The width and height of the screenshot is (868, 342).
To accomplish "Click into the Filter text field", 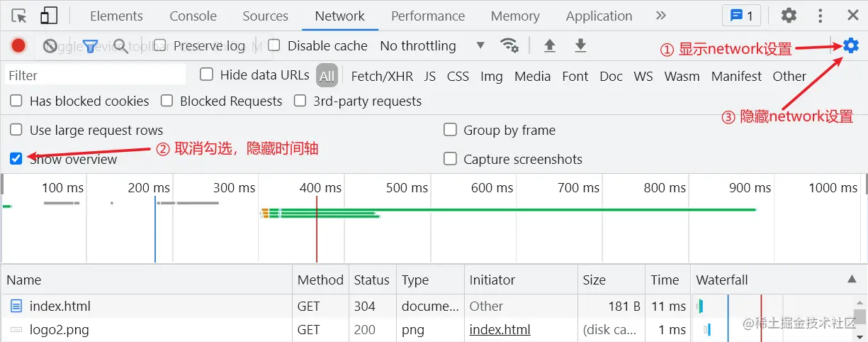I will click(x=94, y=75).
